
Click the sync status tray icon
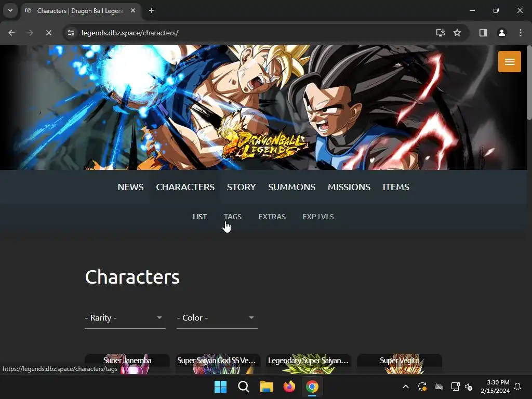tap(422, 387)
